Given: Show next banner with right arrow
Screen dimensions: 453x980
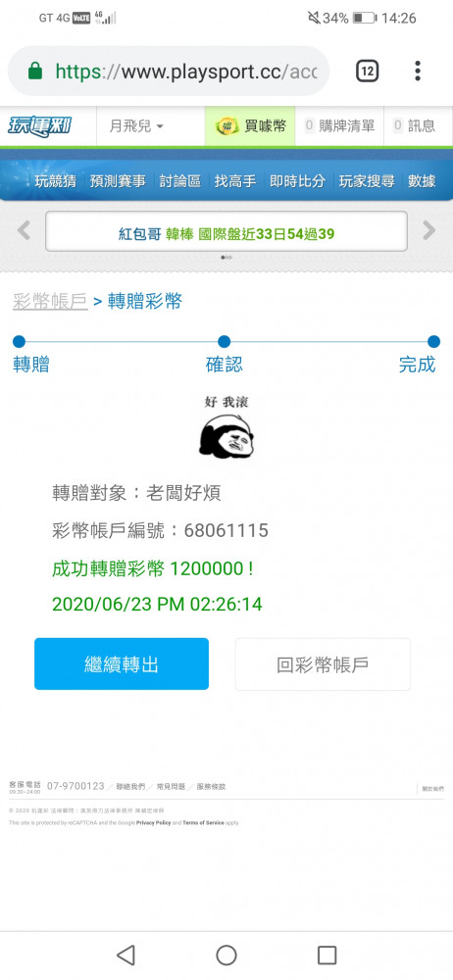Looking at the screenshot, I should [429, 230].
